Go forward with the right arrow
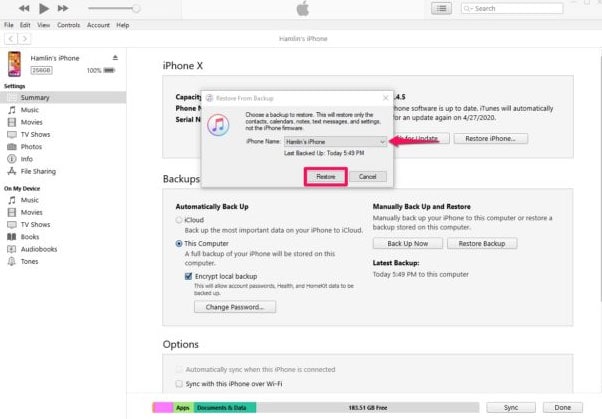 [24, 39]
